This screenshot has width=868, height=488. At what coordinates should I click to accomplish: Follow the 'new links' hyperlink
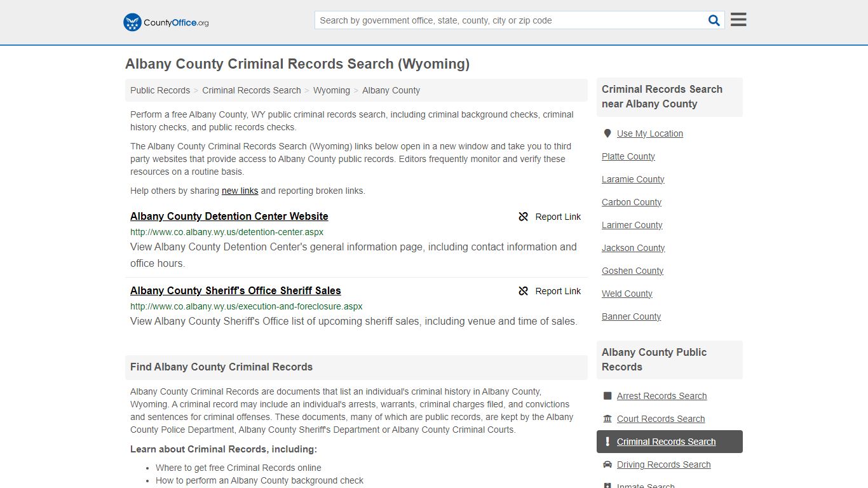(x=240, y=191)
